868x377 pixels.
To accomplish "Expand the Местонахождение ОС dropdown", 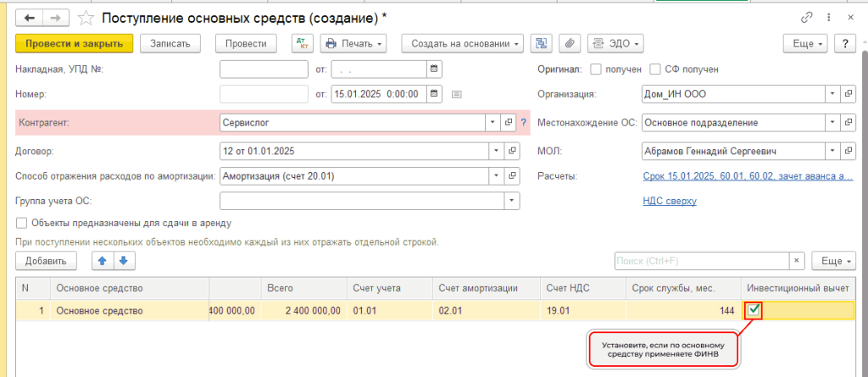I will (832, 122).
